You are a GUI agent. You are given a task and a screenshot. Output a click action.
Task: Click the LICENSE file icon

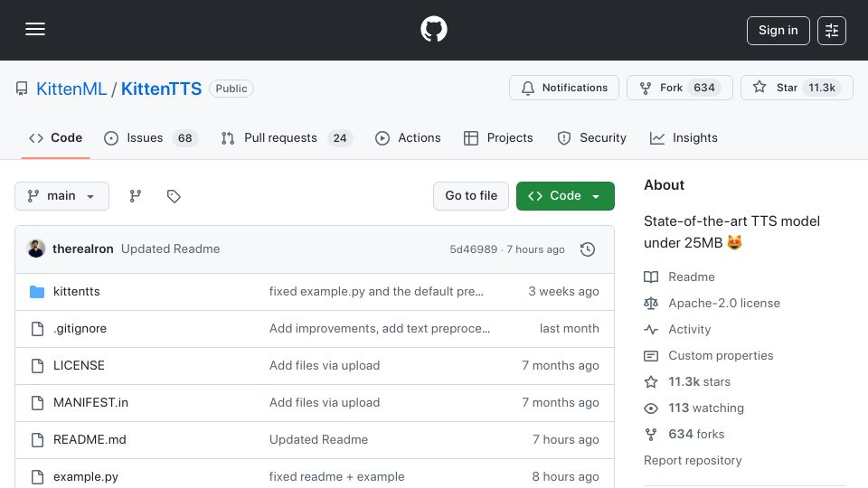pos(37,366)
